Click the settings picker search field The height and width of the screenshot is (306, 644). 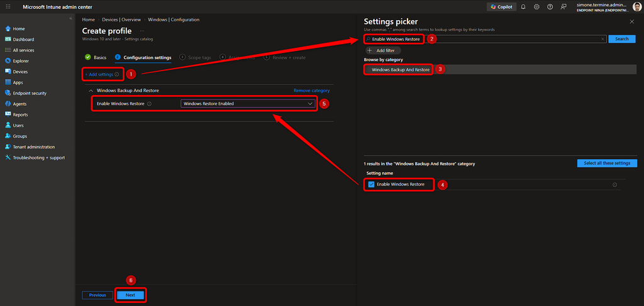coord(485,38)
